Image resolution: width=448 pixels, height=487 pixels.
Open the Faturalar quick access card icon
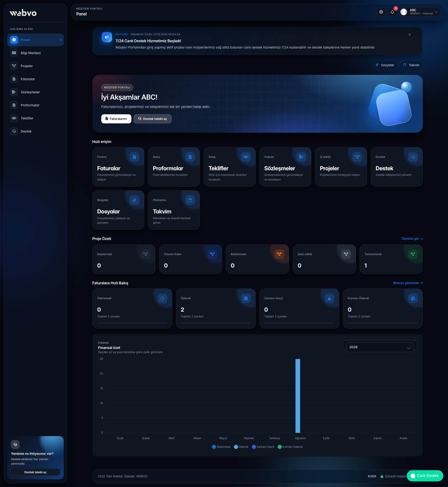point(134,157)
